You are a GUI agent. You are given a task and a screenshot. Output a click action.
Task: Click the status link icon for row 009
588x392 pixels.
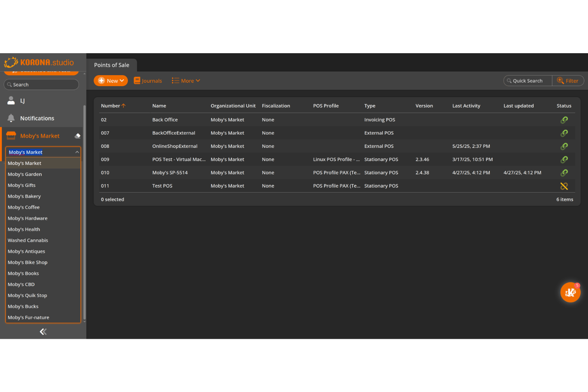tap(564, 159)
